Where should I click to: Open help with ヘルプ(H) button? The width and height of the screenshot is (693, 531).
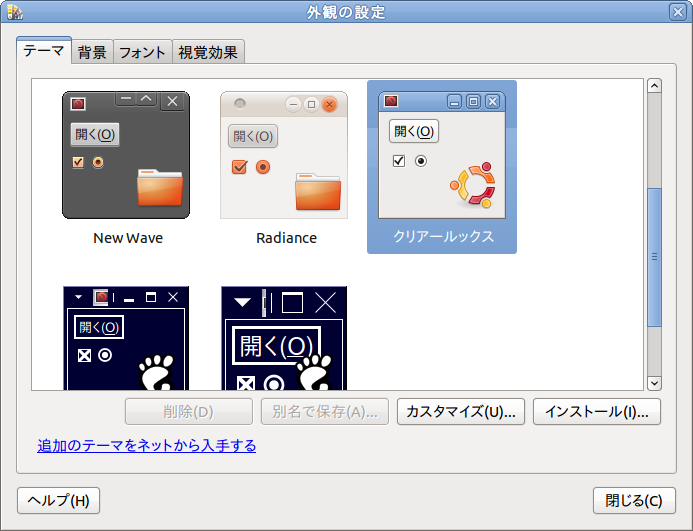tap(58, 500)
